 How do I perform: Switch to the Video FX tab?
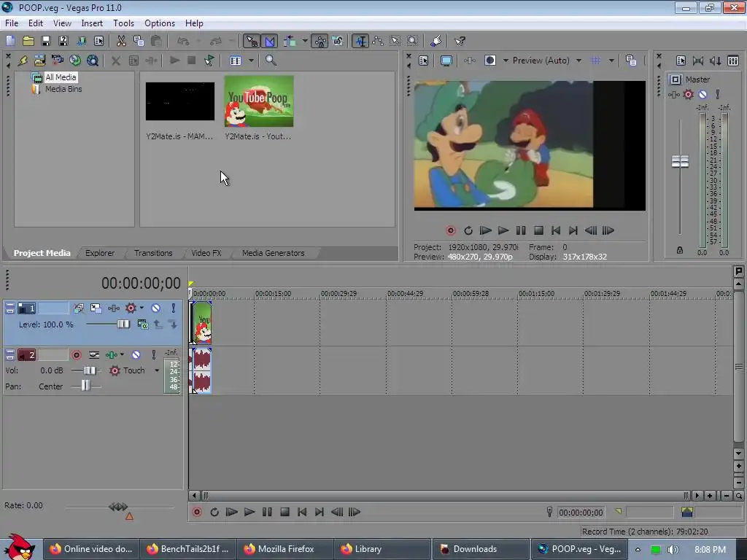click(x=206, y=253)
